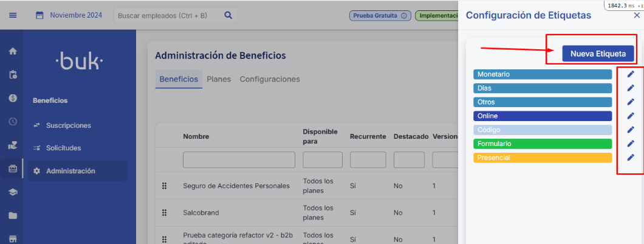Click the Implementación badge
Screen dimensions: 644x244
tap(437, 16)
